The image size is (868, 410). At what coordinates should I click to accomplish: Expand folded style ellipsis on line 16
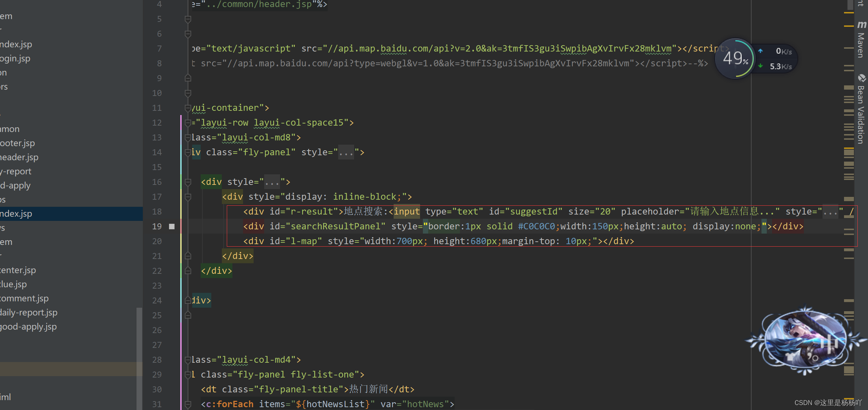coord(272,182)
